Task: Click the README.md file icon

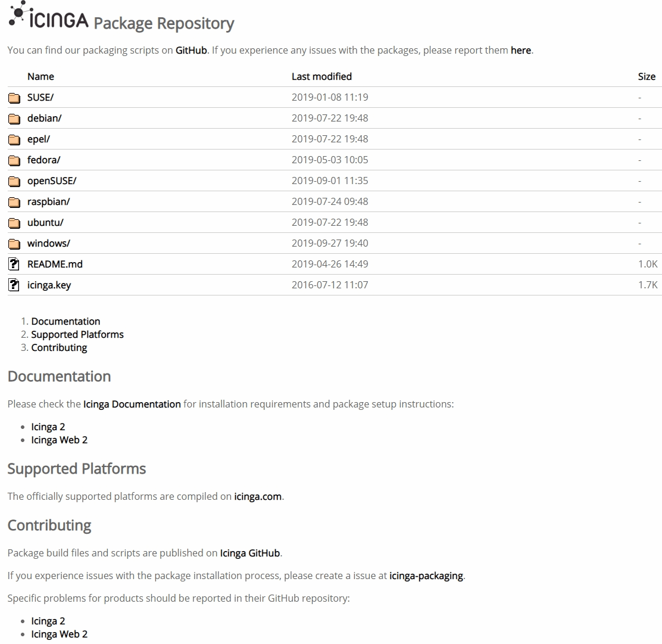Action: 14,264
